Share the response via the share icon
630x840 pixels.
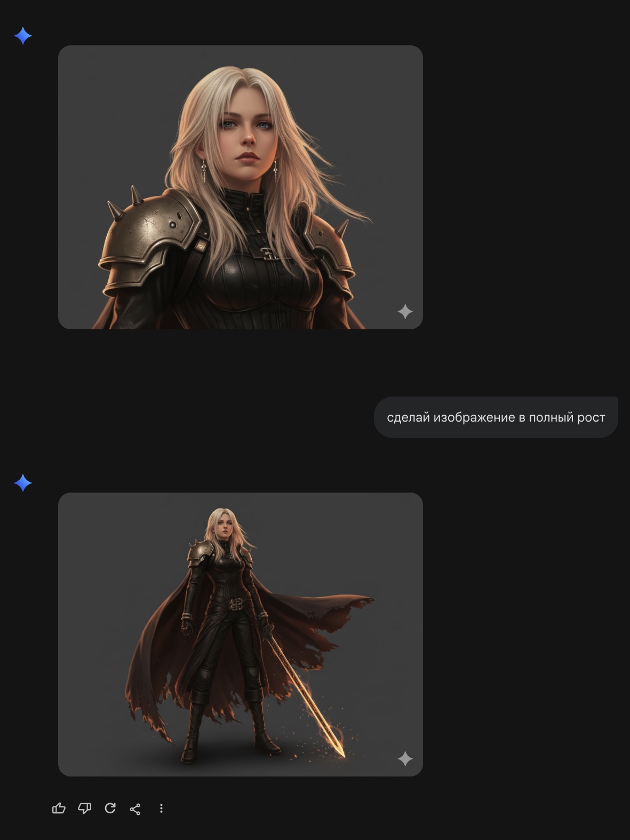(x=135, y=809)
